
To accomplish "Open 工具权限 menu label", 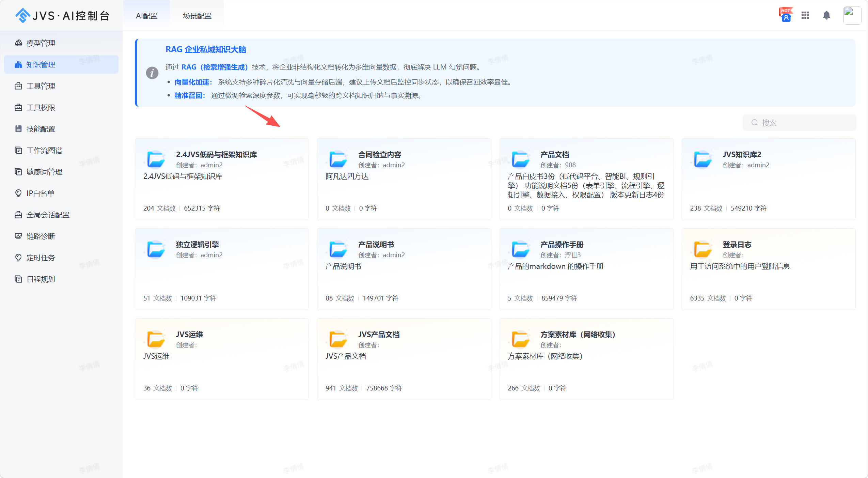I will [41, 108].
